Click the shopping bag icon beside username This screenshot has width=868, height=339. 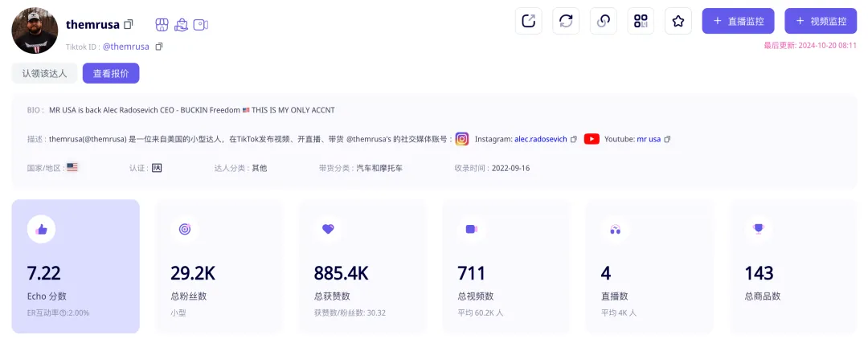pos(181,25)
